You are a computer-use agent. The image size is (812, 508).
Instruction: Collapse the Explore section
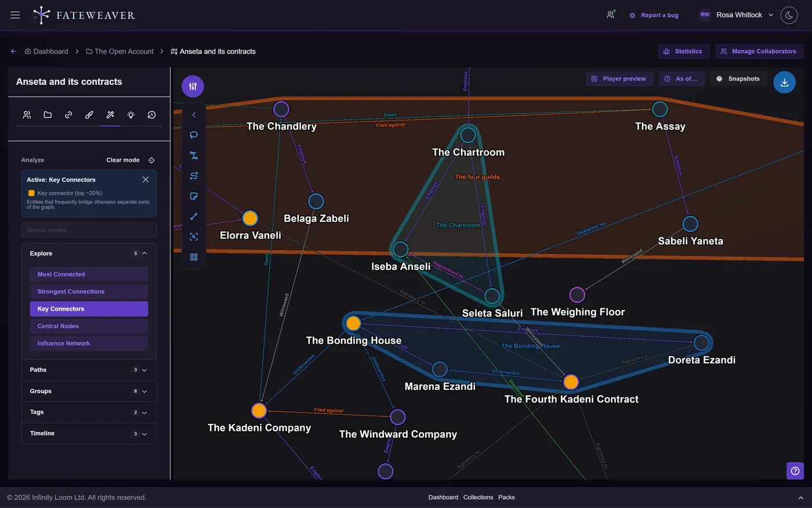(x=89, y=254)
